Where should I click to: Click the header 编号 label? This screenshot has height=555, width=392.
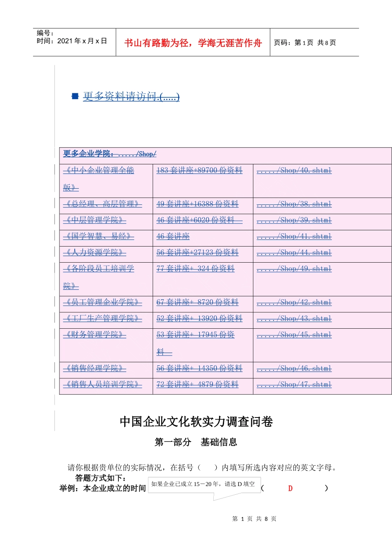45,33
